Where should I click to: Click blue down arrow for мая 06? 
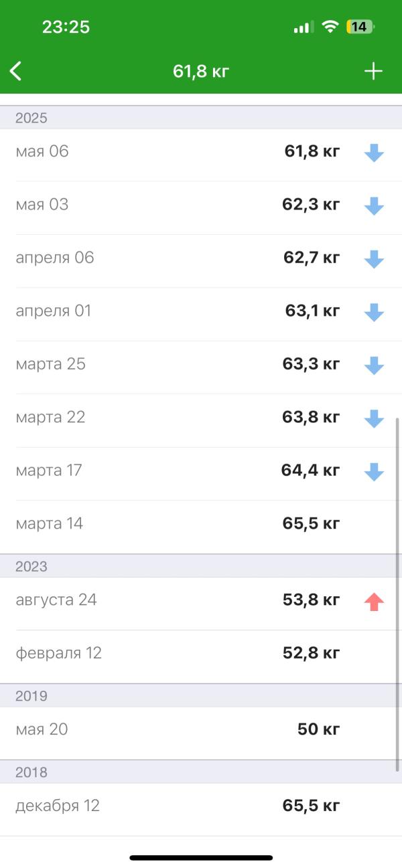(374, 153)
